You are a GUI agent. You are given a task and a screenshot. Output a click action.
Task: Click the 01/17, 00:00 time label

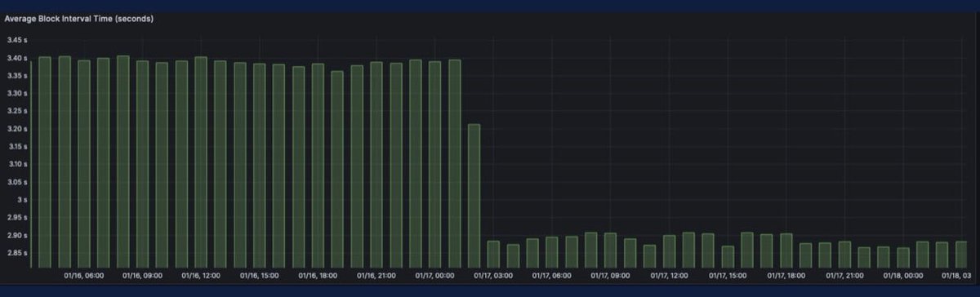[x=434, y=276]
